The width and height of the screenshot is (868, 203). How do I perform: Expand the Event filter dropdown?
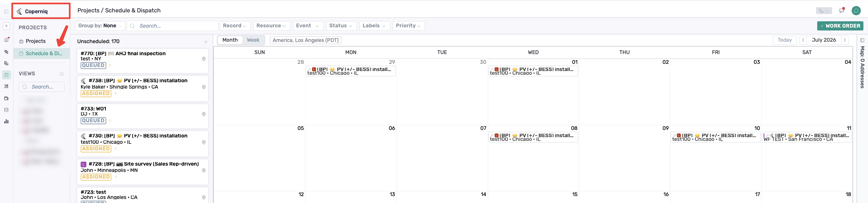click(x=308, y=26)
